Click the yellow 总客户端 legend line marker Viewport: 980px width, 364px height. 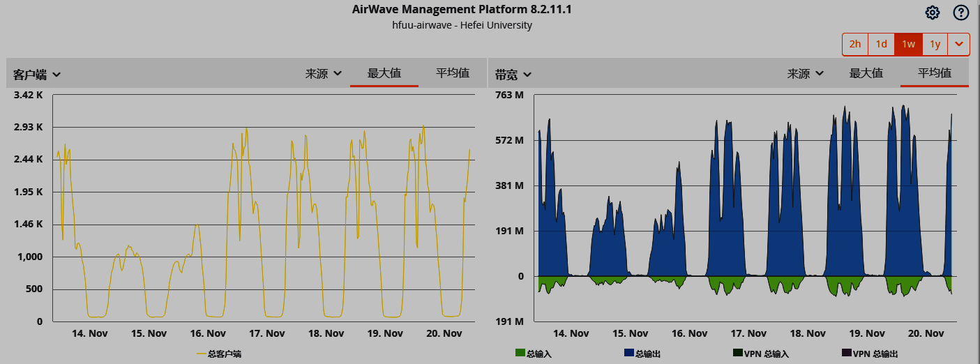202,354
